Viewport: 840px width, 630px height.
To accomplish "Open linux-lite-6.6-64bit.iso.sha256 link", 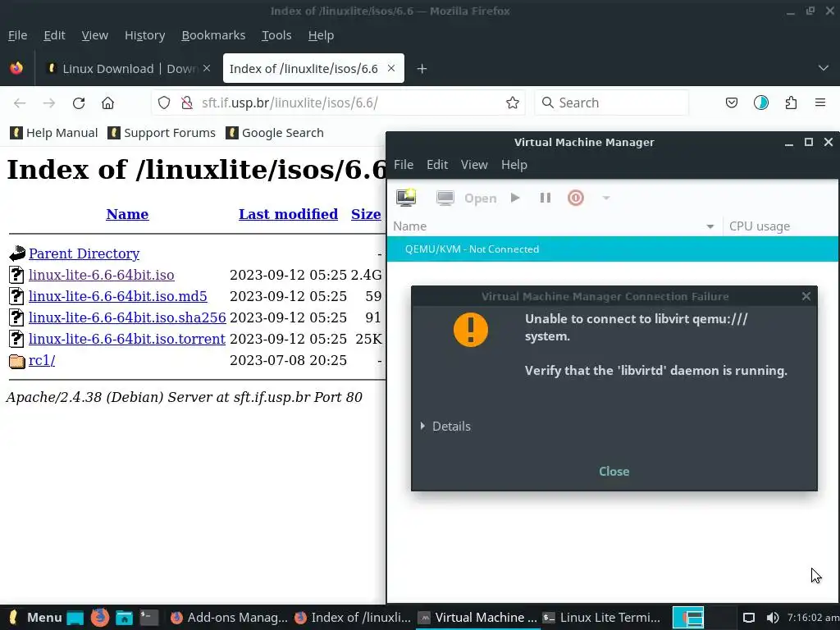I will click(x=127, y=317).
